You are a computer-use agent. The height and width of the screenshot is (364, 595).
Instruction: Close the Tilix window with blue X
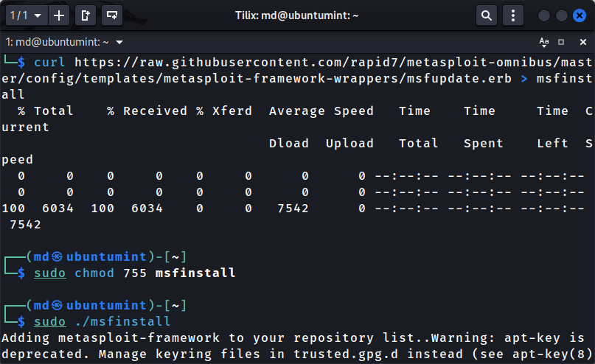(x=580, y=15)
